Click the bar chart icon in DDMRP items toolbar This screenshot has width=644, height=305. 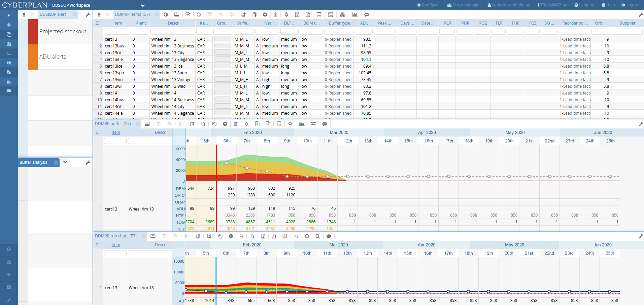[x=355, y=15]
